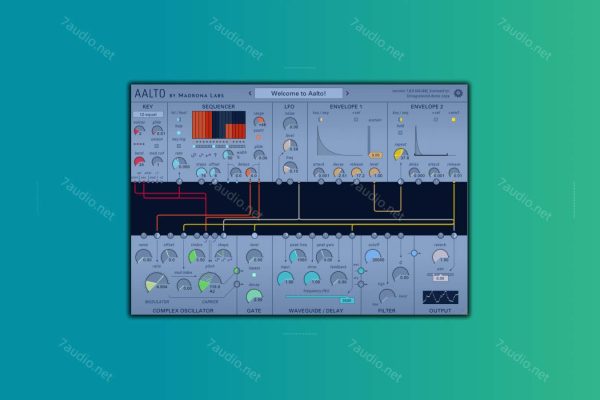Click the sequencer offset knob
The height and width of the screenshot is (400, 600).
215,172
